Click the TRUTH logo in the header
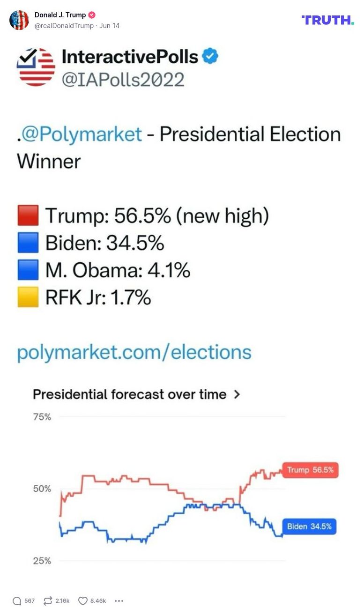 pos(327,20)
